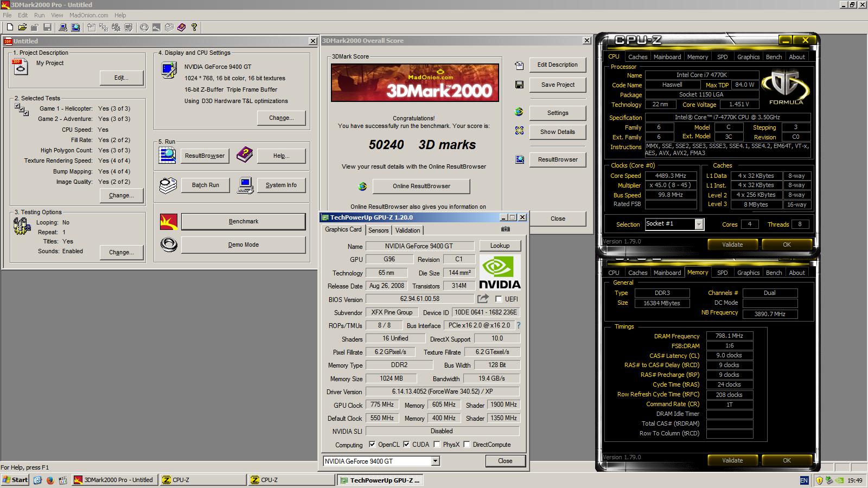The width and height of the screenshot is (868, 488).
Task: Switch to the Validation tab in GPU-Z
Action: tap(407, 230)
